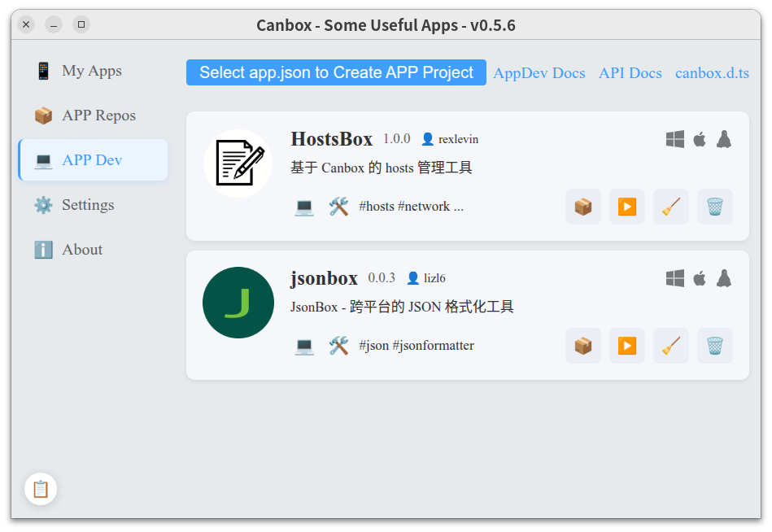The height and width of the screenshot is (532, 772).
Task: Click jsonbox version 0.0.3
Action: 382,278
